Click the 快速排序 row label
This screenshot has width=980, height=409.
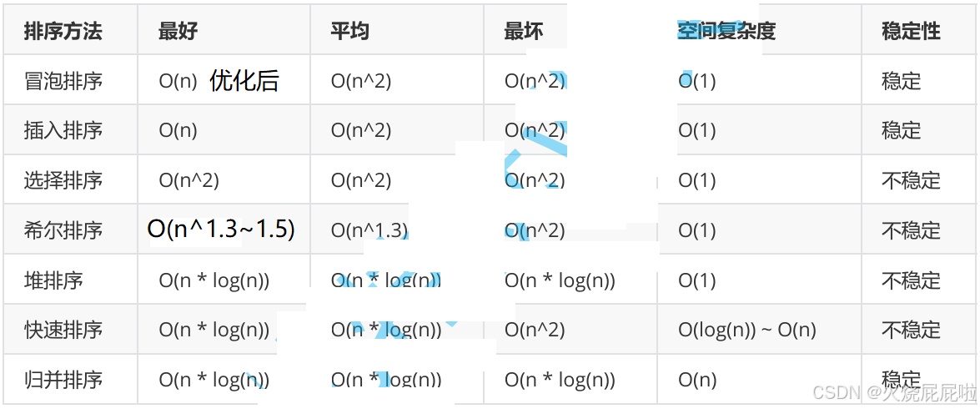[x=63, y=330]
